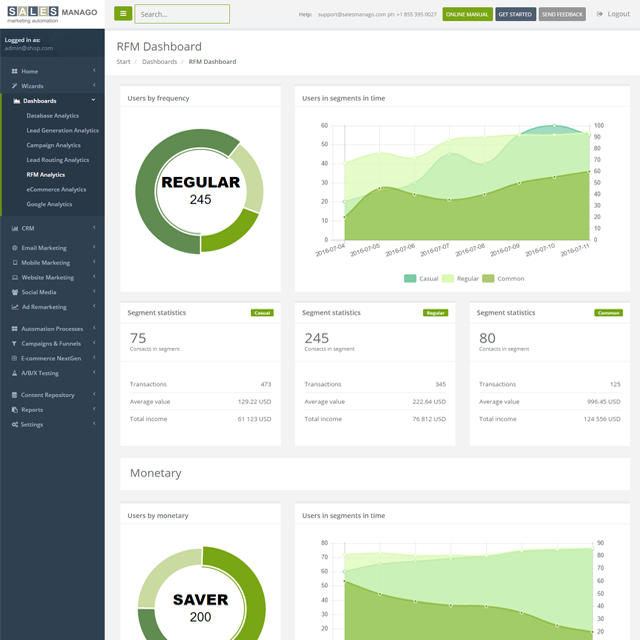Open Lead Routing Analytics item
640x640 pixels.
58,160
